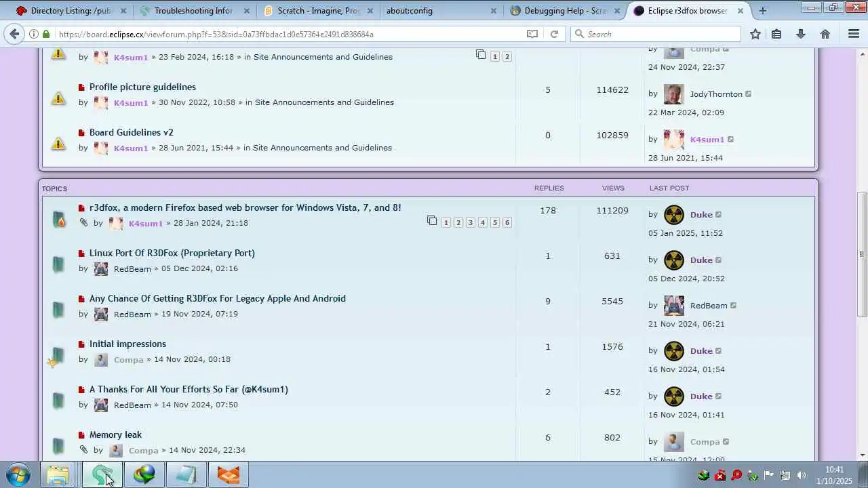The image size is (868, 488).
Task: Open the notepad-style taskbar icon
Action: (x=186, y=474)
